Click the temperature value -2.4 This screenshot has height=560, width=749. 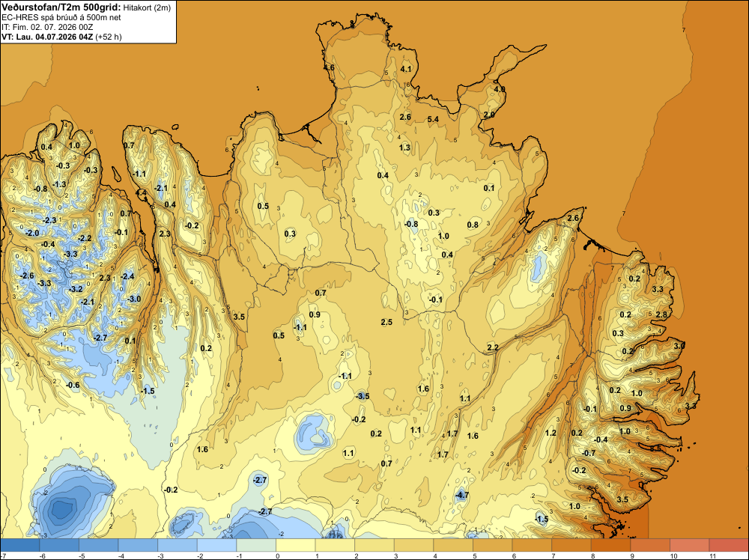[127, 276]
